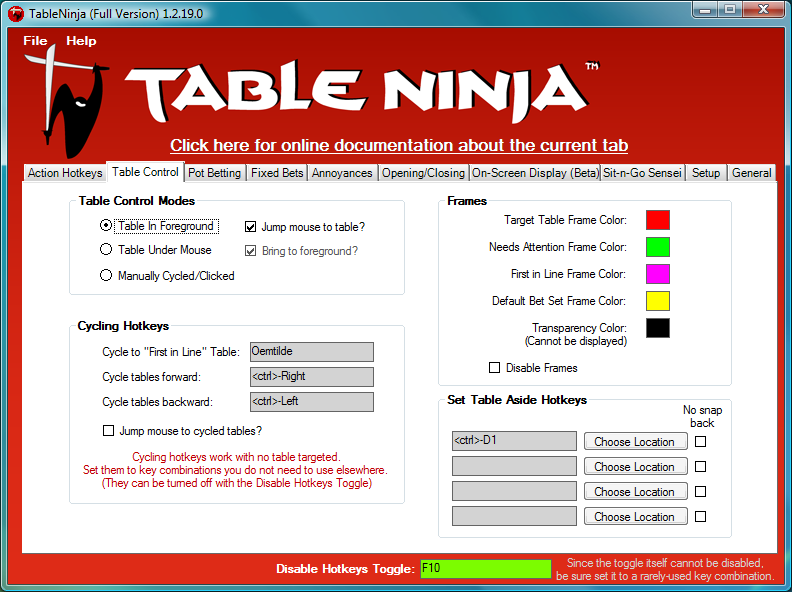
Task: Toggle No snap back for ctrl-D1 row
Action: click(701, 441)
